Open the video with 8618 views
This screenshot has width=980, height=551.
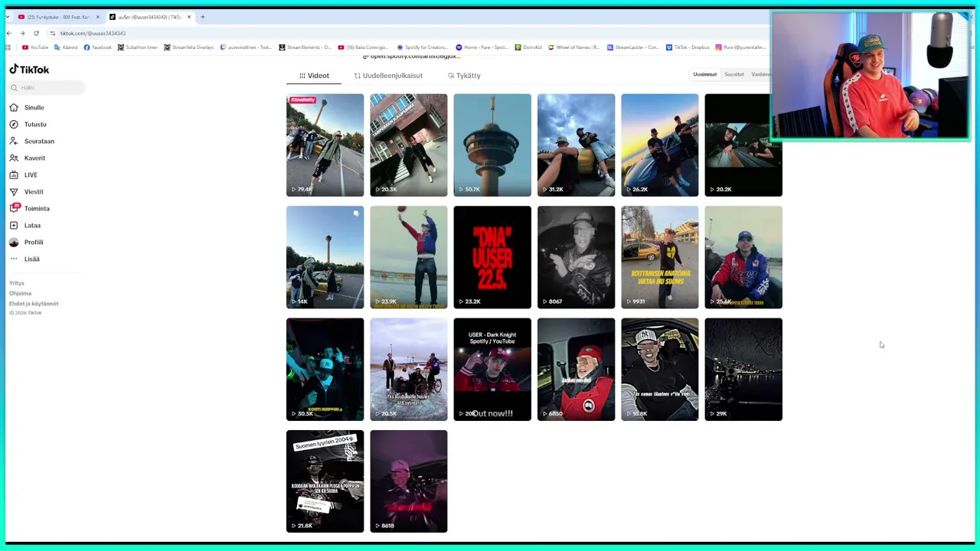click(409, 481)
